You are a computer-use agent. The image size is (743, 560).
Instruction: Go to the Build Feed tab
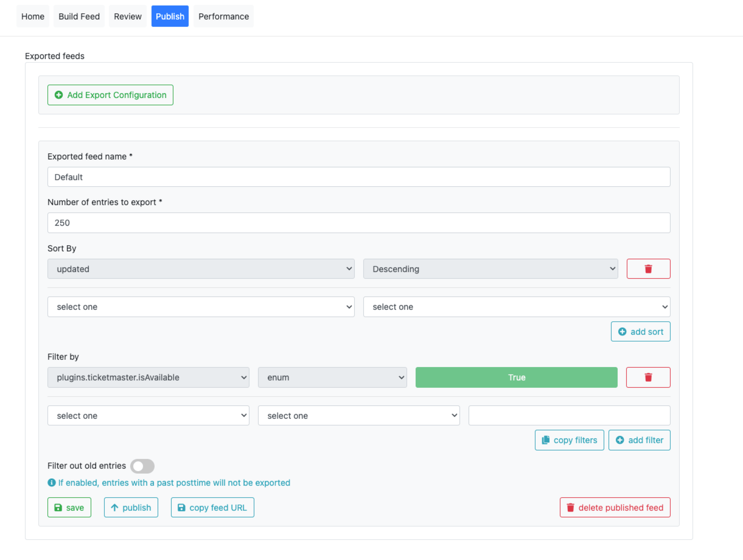(x=79, y=16)
